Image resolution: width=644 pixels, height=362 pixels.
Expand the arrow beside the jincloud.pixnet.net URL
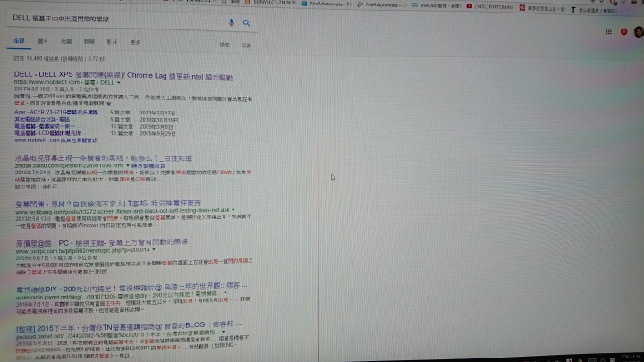point(223,332)
